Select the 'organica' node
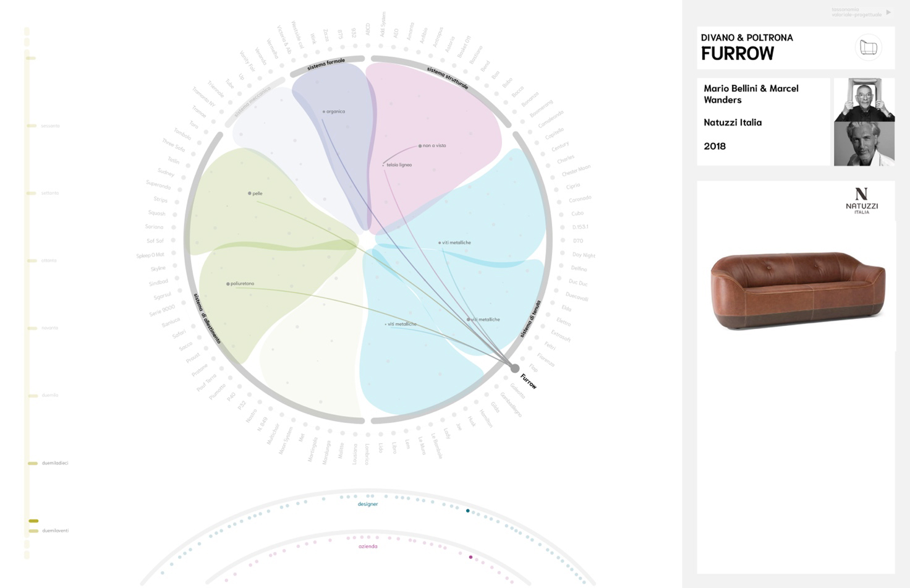Viewport: 910px width, 588px height. coord(324,112)
